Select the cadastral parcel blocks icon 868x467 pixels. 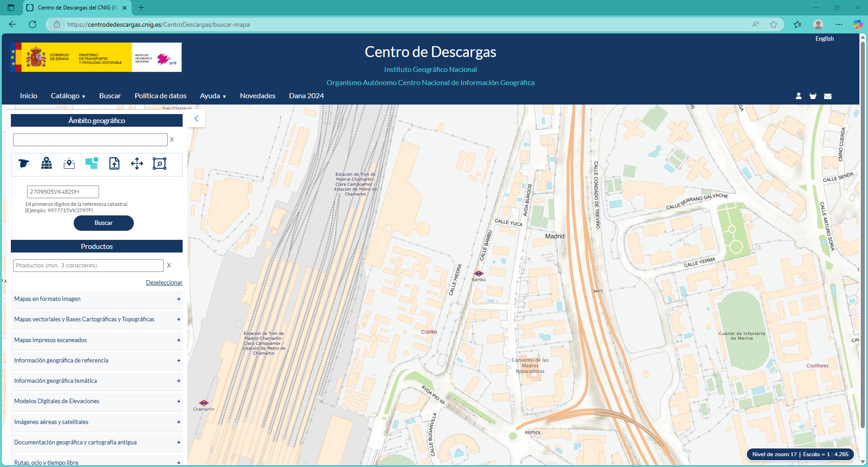coord(92,163)
